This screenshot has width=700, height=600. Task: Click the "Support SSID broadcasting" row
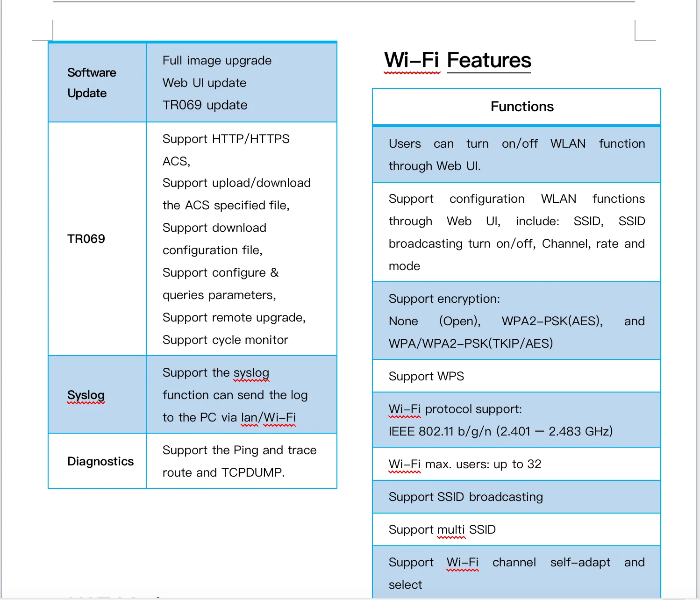516,497
